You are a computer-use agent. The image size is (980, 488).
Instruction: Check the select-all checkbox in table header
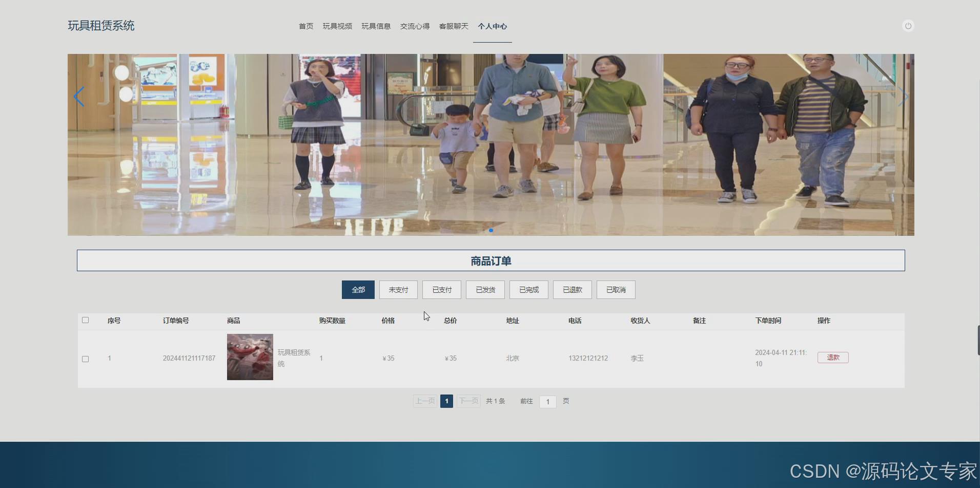tap(86, 320)
